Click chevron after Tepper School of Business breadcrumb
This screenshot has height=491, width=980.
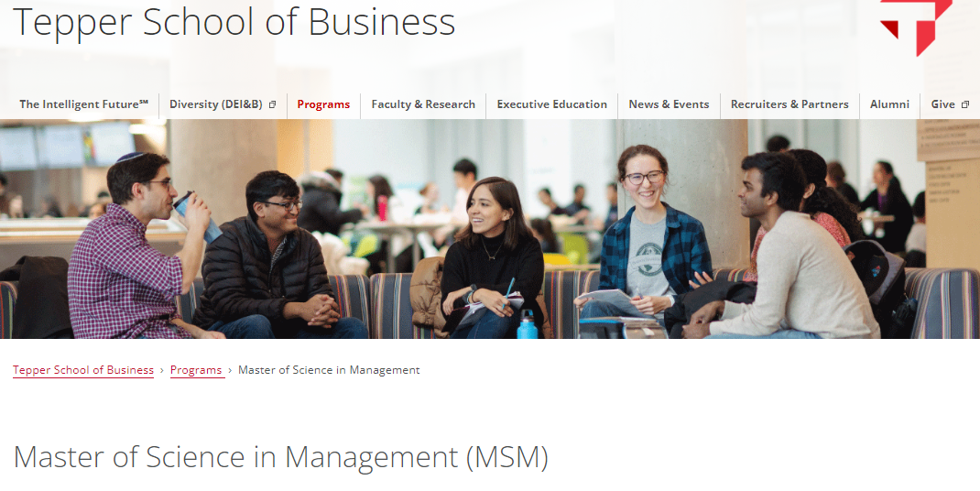click(162, 370)
